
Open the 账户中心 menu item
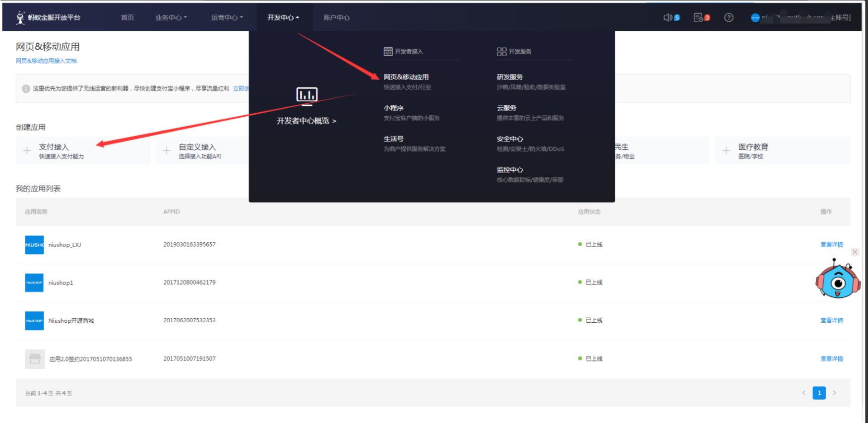337,17
